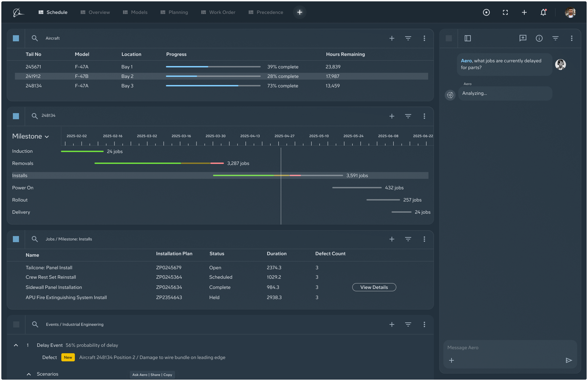Search in the Events / Industrial Engineering panel
This screenshot has width=588, height=381.
pos(35,324)
